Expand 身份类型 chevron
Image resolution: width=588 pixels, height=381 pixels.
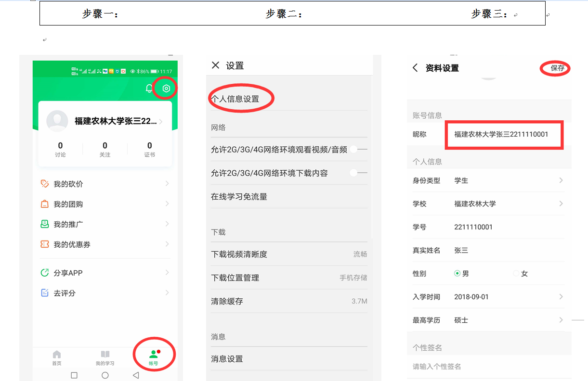[x=561, y=180]
